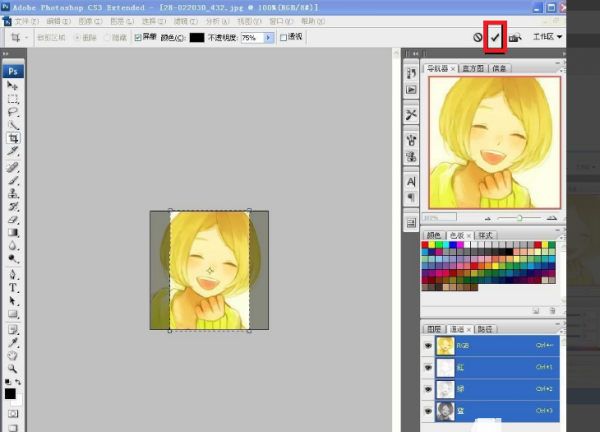Hide the 红 channel eye icon
600x432 pixels.
point(428,367)
